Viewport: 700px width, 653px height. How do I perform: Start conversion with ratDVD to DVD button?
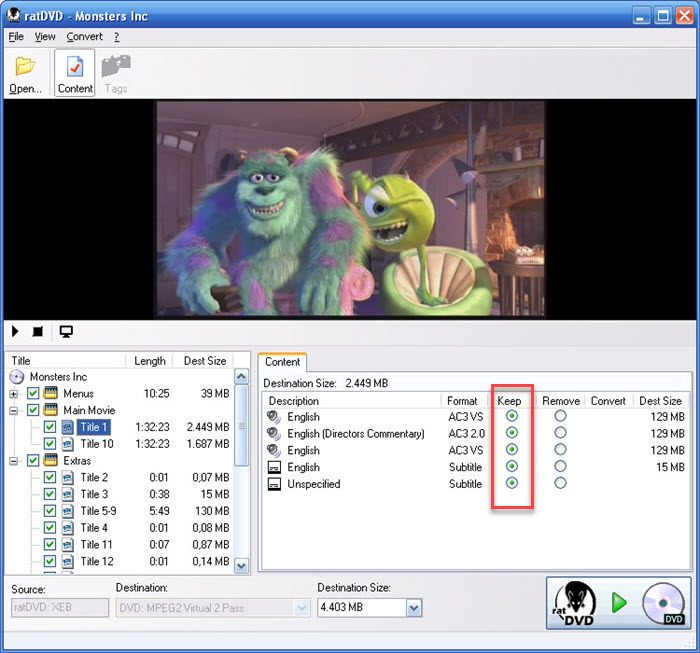tap(619, 603)
